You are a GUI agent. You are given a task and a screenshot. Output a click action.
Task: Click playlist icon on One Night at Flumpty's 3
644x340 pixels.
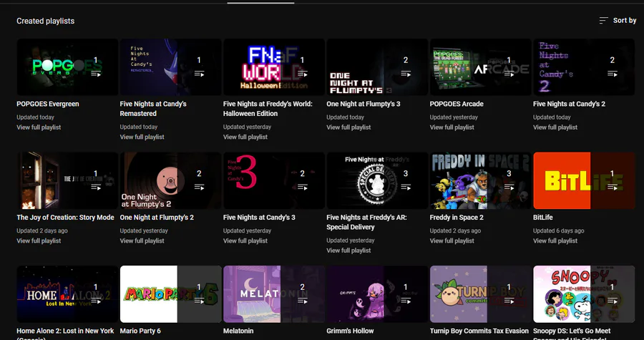coord(406,74)
